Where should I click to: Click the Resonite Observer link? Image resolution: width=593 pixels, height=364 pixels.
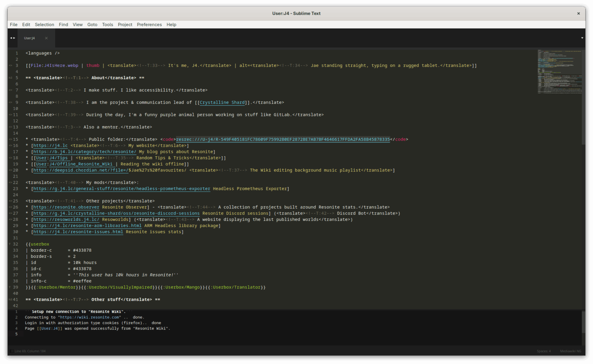[x=66, y=207]
